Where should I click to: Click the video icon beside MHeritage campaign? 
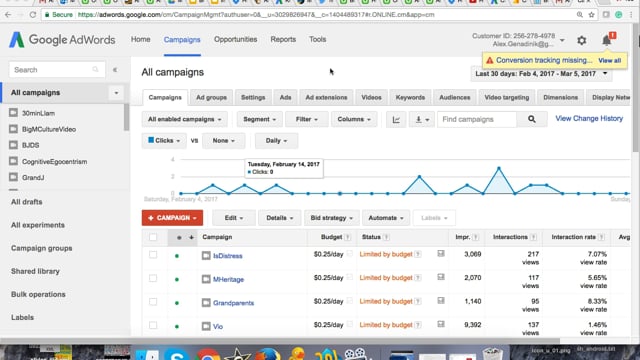point(206,280)
